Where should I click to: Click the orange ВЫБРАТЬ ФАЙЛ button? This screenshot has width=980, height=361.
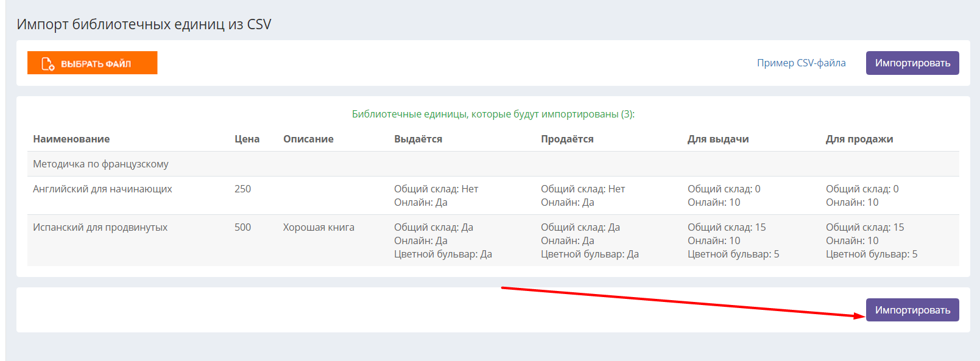coord(92,63)
